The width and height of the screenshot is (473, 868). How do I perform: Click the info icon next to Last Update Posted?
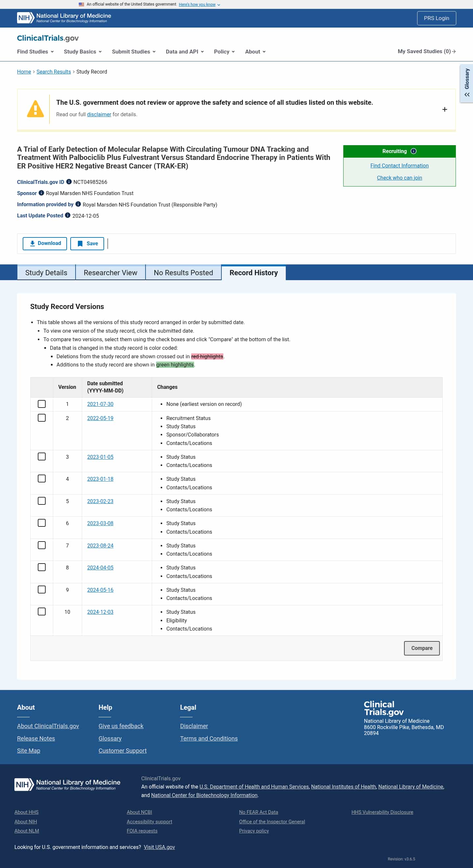(68, 215)
